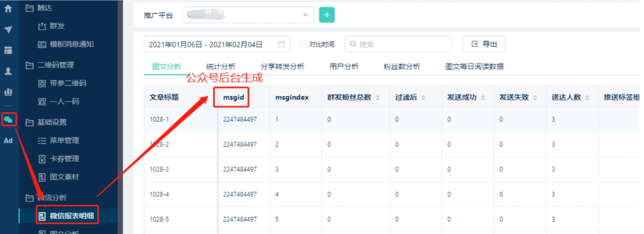644x234 pixels.
Task: Switch to the 图文分析 tab
Action: (166, 67)
